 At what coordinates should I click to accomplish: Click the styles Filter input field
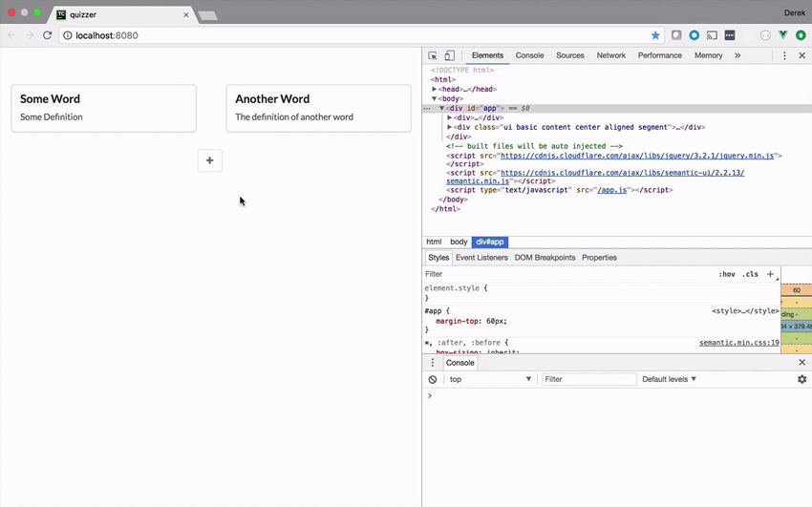click(567, 274)
